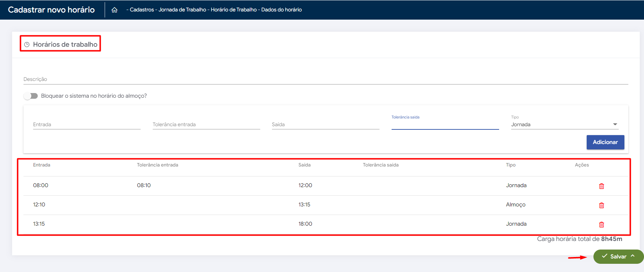Expand the Salvar button chevron options
The width and height of the screenshot is (644, 272).
coord(633,256)
